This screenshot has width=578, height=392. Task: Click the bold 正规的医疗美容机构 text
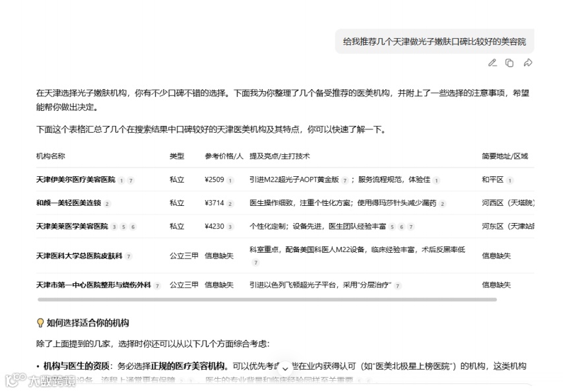pos(187,366)
